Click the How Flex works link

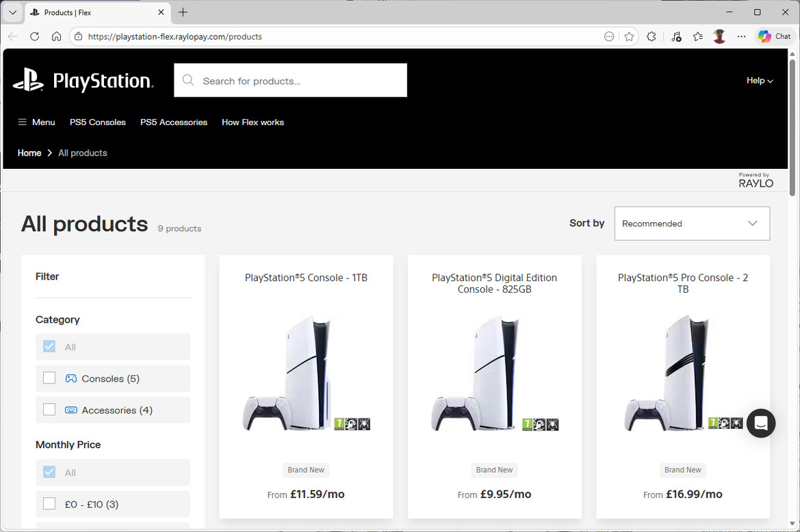253,122
